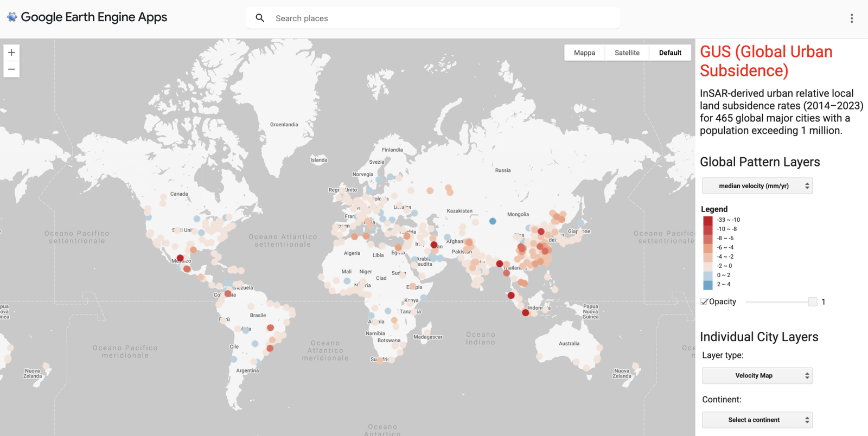Click the Russia map label
This screenshot has width=868, height=436.
503,170
